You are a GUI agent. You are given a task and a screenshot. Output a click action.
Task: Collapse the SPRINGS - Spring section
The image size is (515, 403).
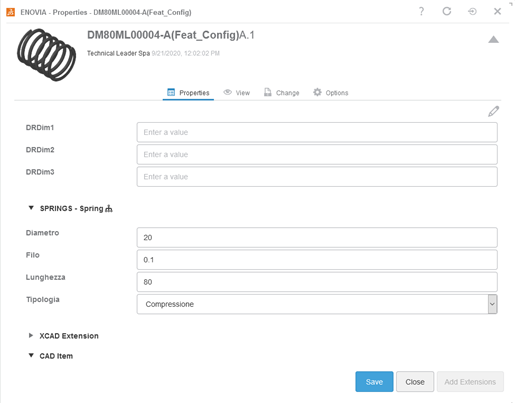pos(31,208)
